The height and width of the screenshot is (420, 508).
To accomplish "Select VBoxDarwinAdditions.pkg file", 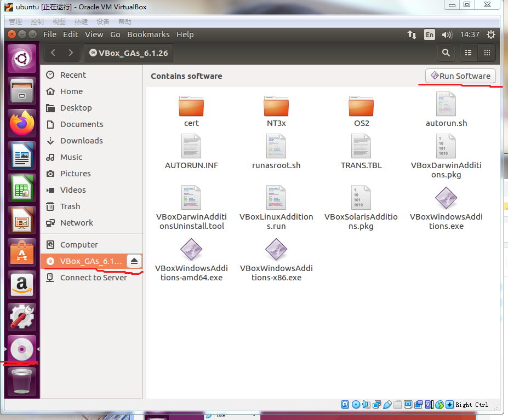I will click(x=446, y=157).
